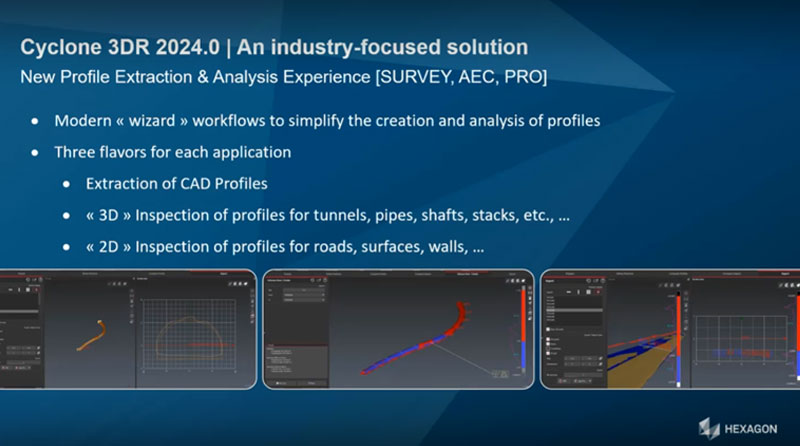Click the profile grid view in left screenshot

point(189,334)
